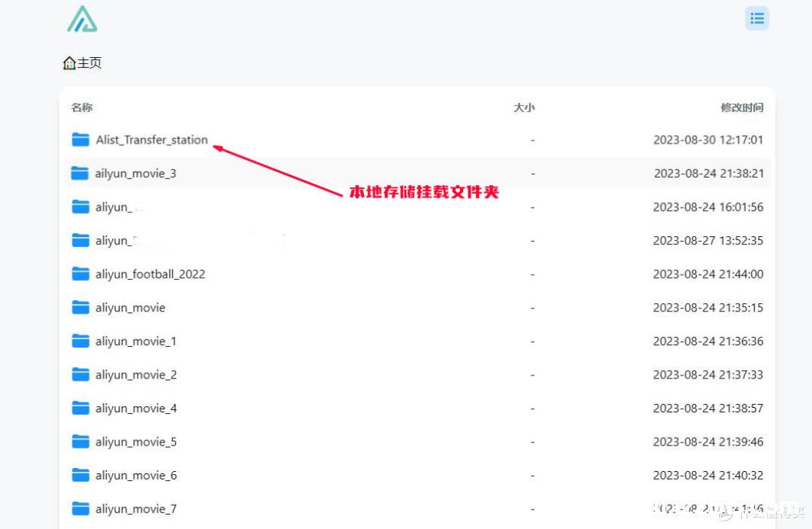The image size is (812, 529).
Task: Open the aliyun_football_2022 folder
Action: pos(150,274)
